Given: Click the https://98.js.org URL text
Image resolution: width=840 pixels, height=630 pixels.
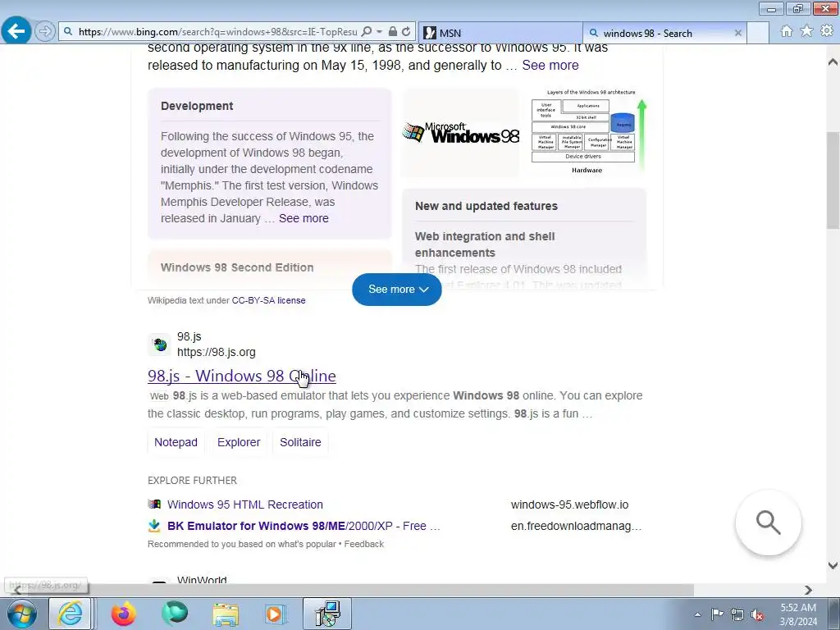Looking at the screenshot, I should (217, 353).
